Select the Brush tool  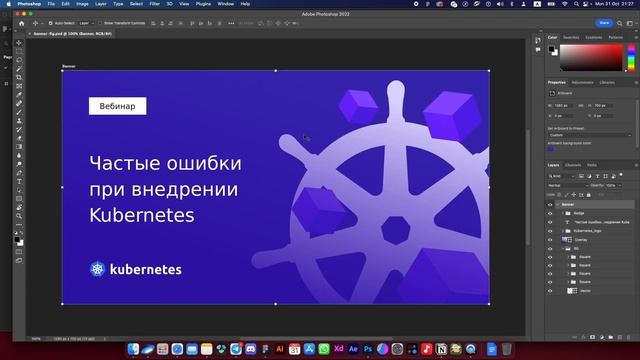19,112
